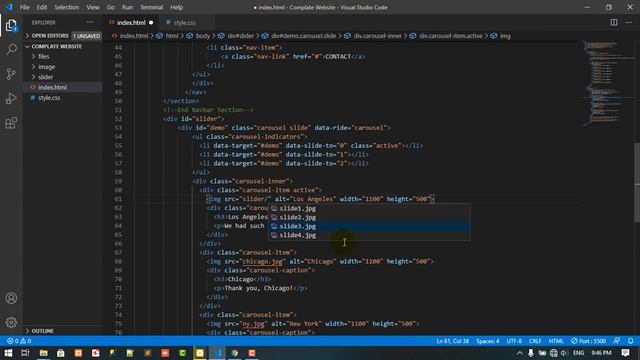This screenshot has width=640, height=360.
Task: Click the microphone tray icon
Action: (531, 353)
